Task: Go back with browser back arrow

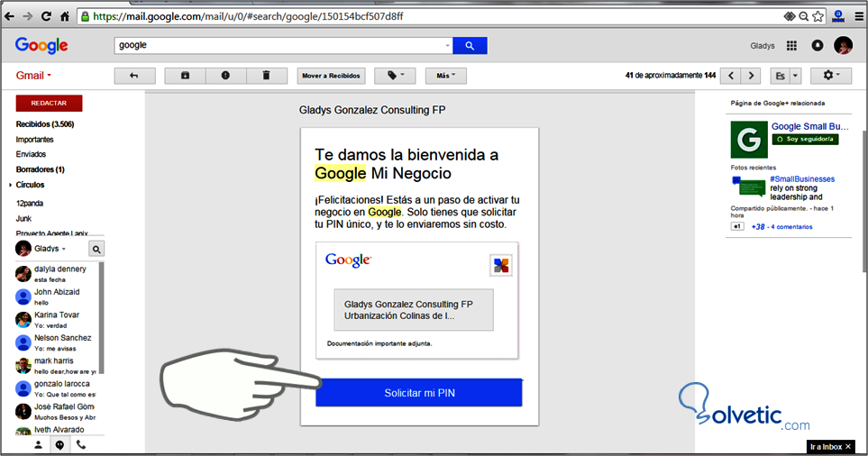Action: [x=9, y=16]
